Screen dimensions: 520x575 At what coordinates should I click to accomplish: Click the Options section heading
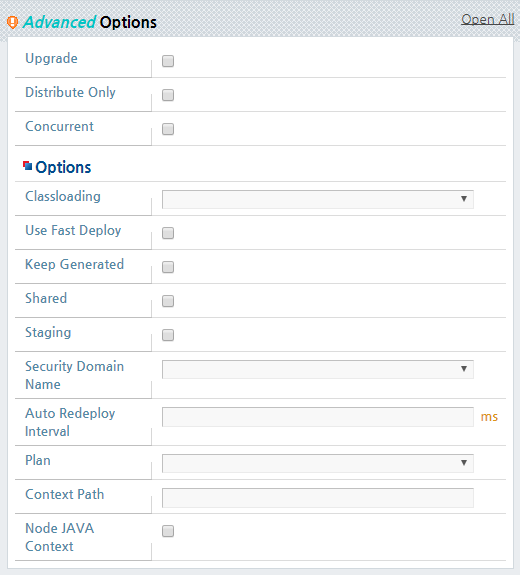(x=63, y=167)
